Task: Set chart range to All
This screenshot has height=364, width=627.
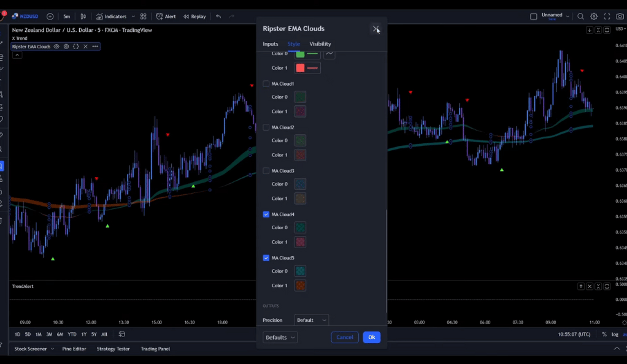Action: click(104, 334)
